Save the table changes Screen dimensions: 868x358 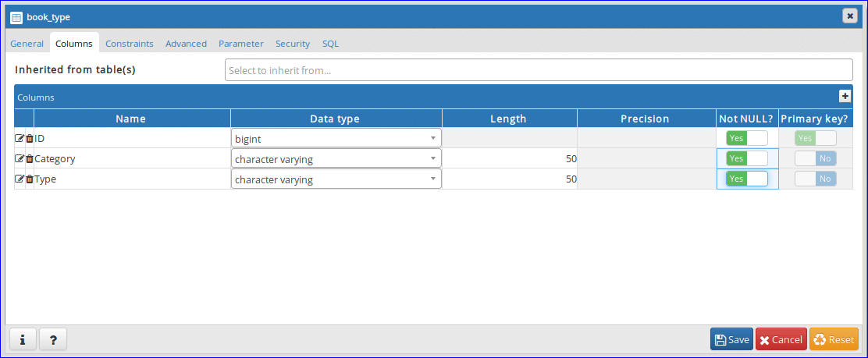[x=731, y=339]
